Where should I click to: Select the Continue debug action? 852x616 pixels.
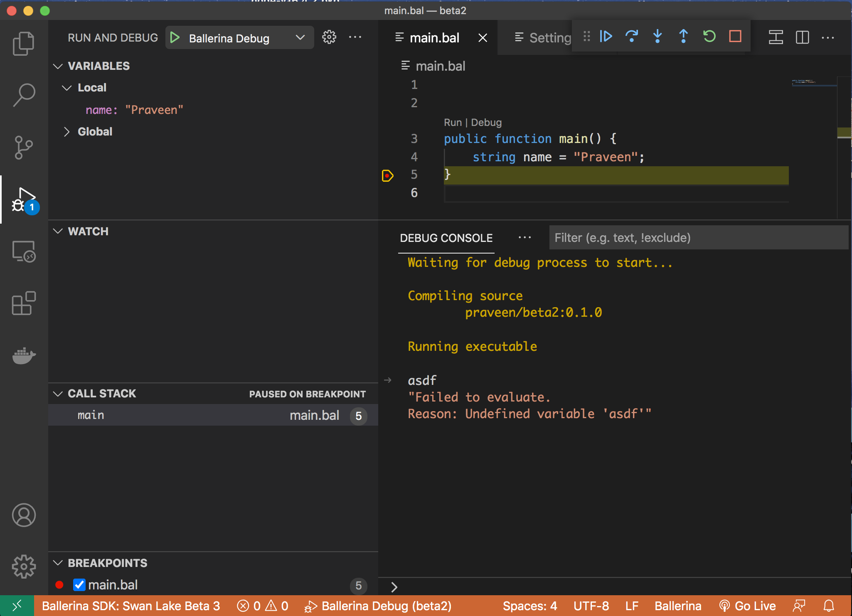(x=606, y=37)
